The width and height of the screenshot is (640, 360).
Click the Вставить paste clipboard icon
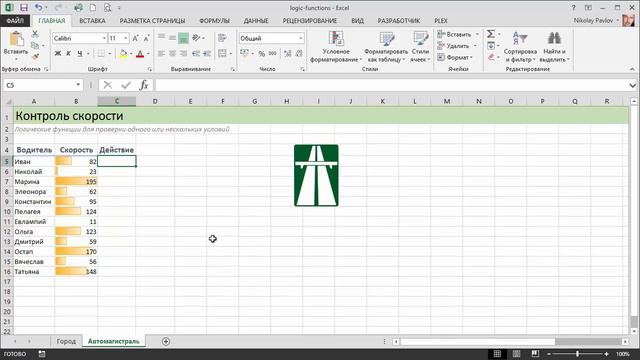[x=16, y=40]
